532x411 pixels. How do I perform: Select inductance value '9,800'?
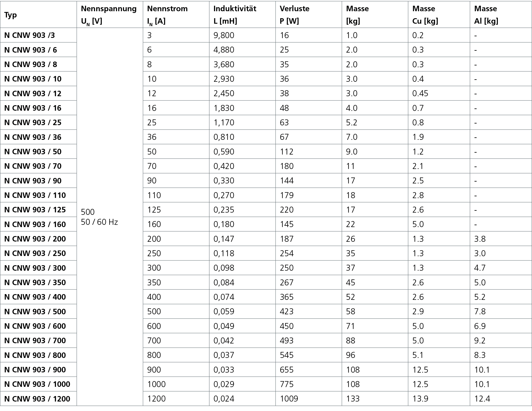(224, 35)
